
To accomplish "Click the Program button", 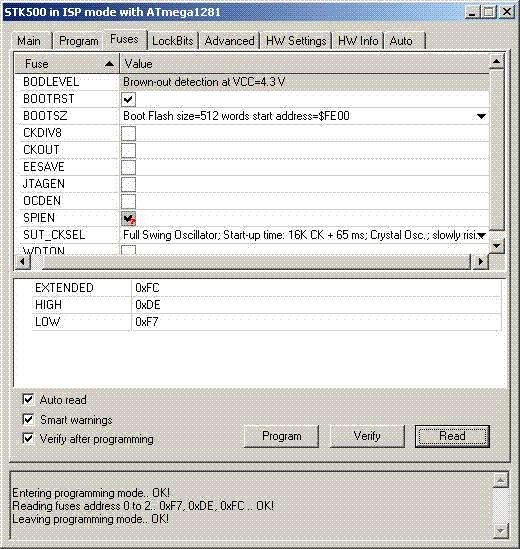I will pyautogui.click(x=282, y=436).
